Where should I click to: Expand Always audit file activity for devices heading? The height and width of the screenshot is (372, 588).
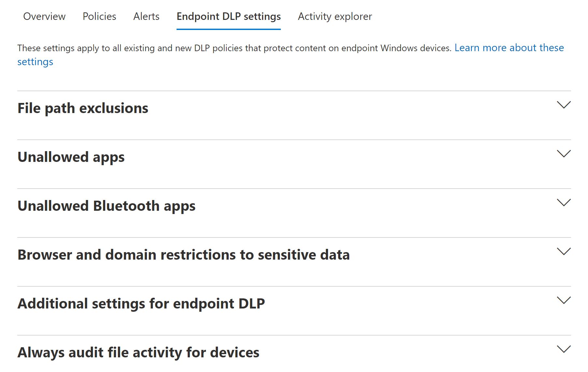[138, 352]
